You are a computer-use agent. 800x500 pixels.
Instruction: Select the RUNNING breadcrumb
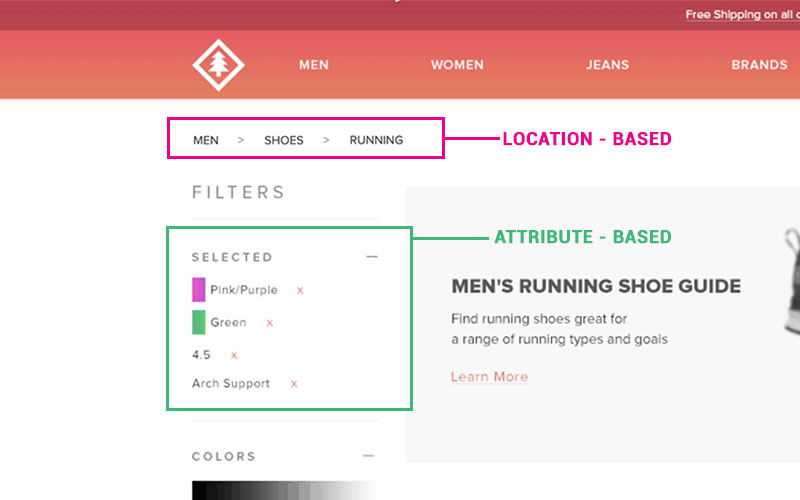coord(376,140)
